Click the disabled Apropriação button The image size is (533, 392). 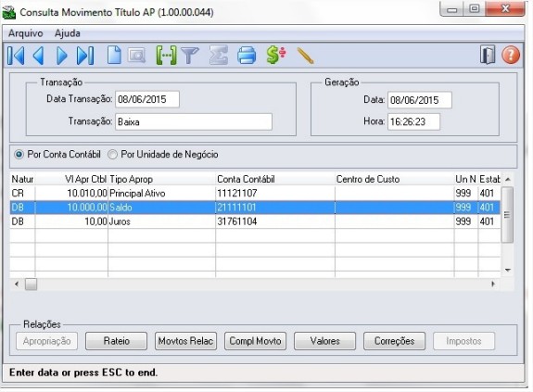tap(47, 341)
